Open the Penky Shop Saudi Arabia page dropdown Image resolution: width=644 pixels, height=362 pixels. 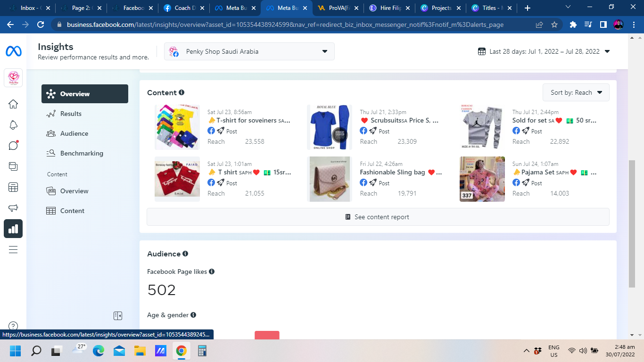click(x=249, y=51)
